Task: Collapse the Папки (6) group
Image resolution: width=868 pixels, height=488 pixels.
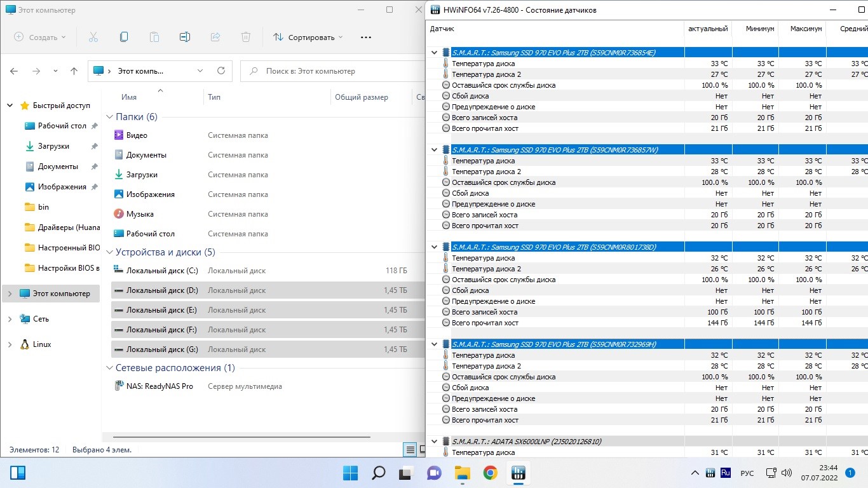Action: pyautogui.click(x=109, y=117)
